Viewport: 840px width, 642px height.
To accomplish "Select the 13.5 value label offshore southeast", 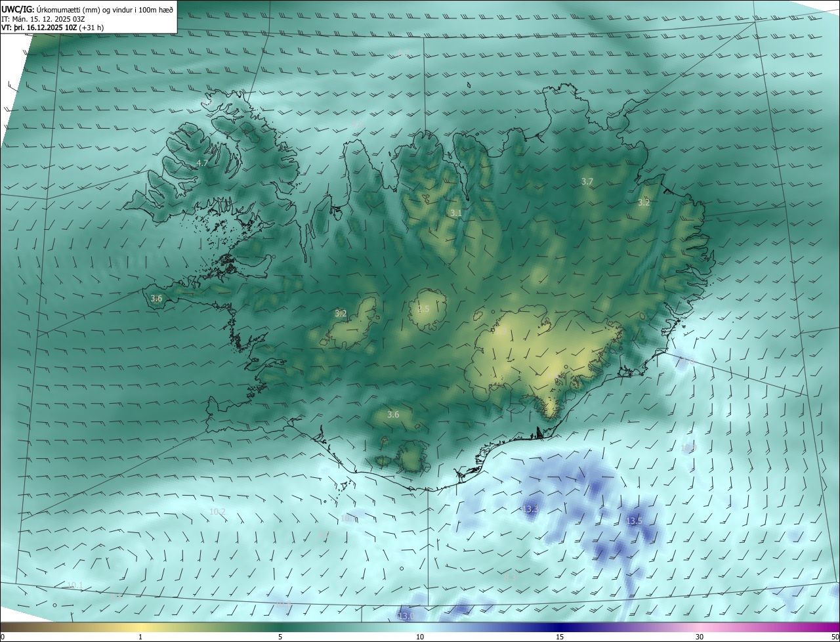I will pyautogui.click(x=634, y=521).
